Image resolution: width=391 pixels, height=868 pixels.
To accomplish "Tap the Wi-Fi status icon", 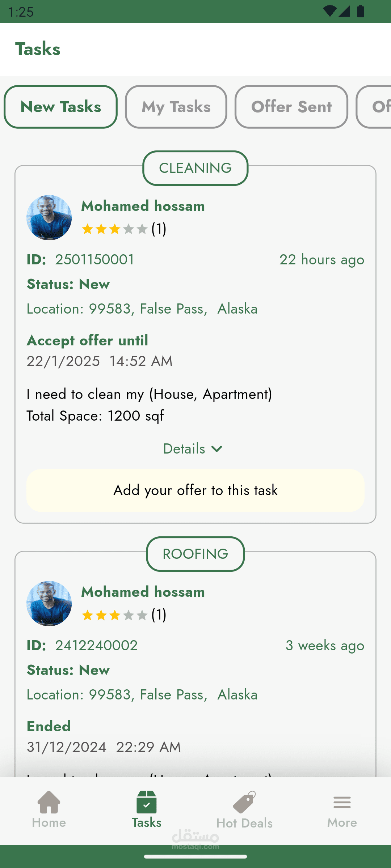I will pyautogui.click(x=329, y=11).
